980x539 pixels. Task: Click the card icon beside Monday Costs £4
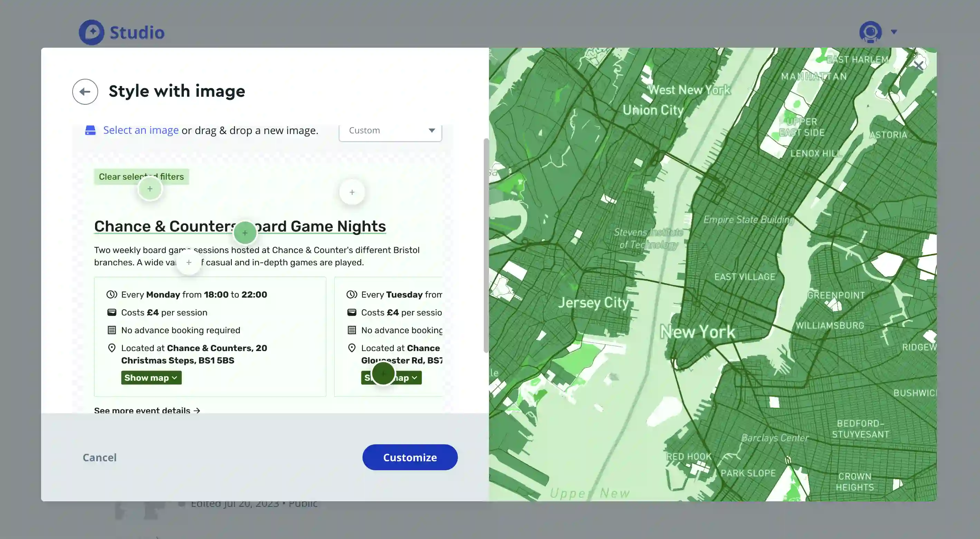pos(112,312)
